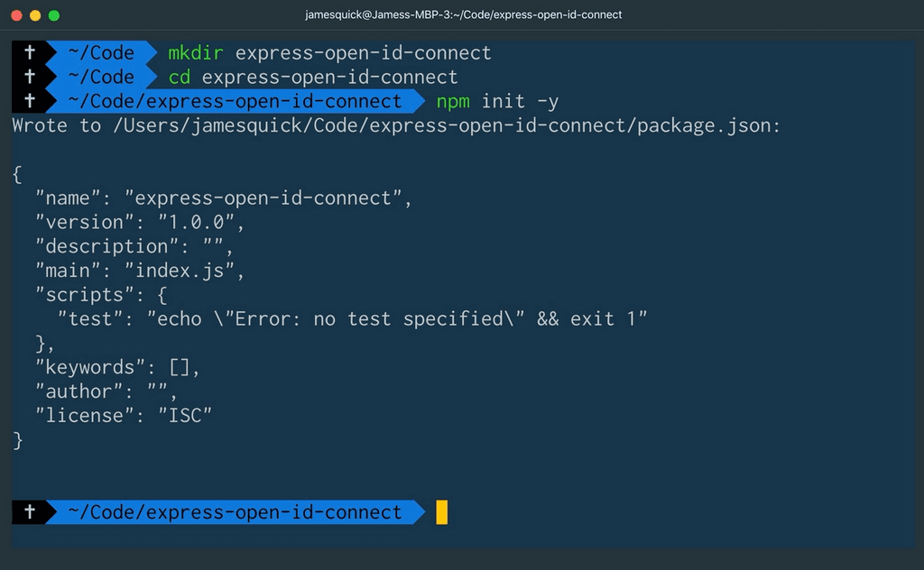Click the yellow block cursor
Screen dimensions: 924x570
pyautogui.click(x=441, y=511)
